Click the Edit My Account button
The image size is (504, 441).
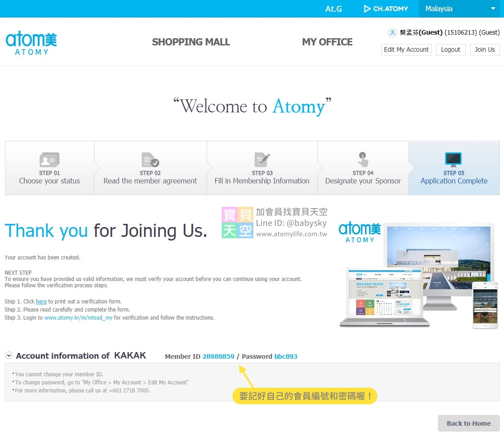click(406, 50)
